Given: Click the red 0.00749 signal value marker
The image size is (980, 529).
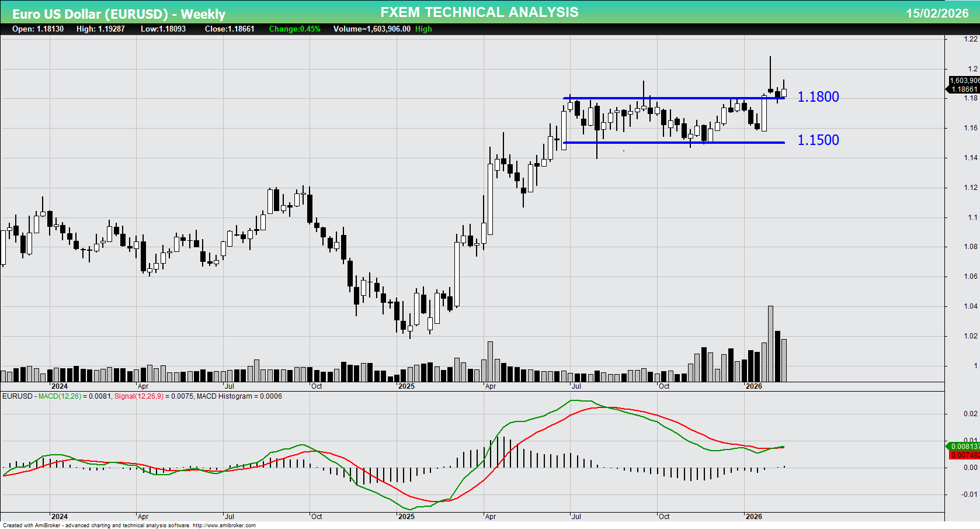Looking at the screenshot, I should [x=964, y=454].
